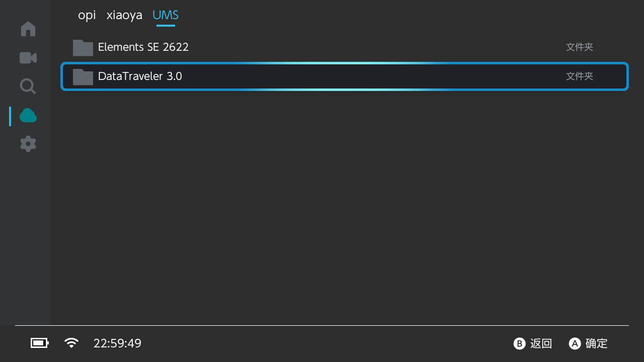Image resolution: width=644 pixels, height=362 pixels.
Task: Click the DataTraveler 3.0 folder icon
Action: click(83, 76)
